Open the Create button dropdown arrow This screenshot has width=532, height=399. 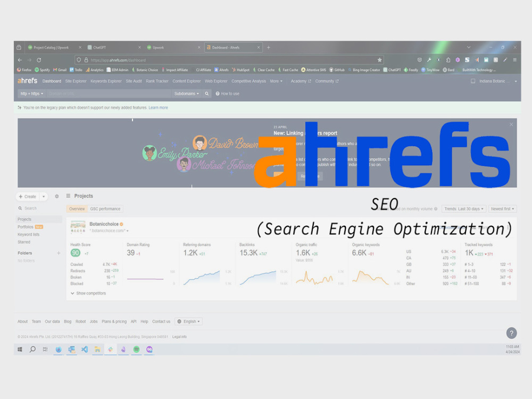[x=44, y=196]
